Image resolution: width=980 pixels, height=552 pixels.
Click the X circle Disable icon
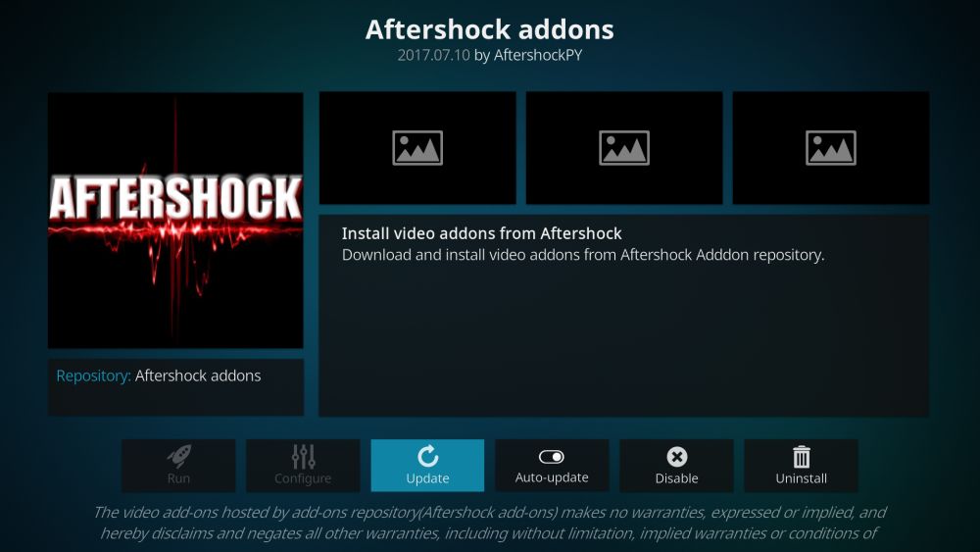[x=676, y=457]
